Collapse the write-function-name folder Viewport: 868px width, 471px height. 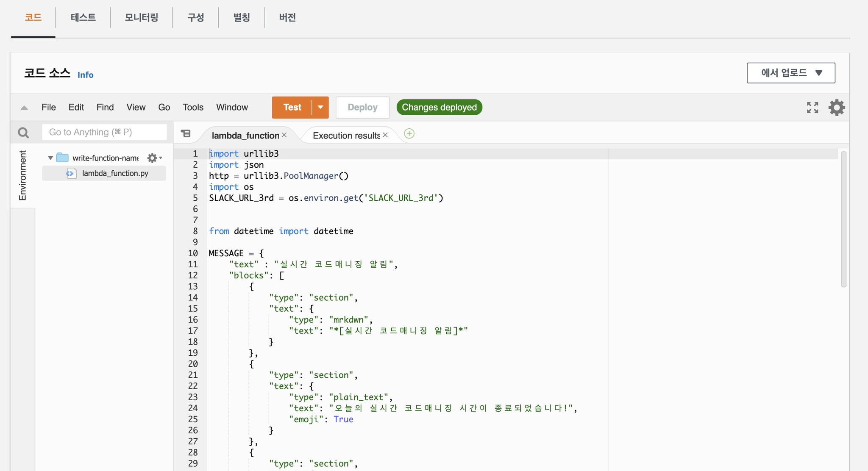point(50,158)
